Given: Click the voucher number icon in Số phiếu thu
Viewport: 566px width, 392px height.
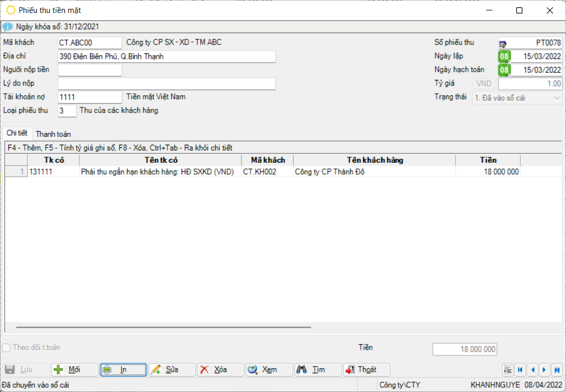Looking at the screenshot, I should 503,43.
